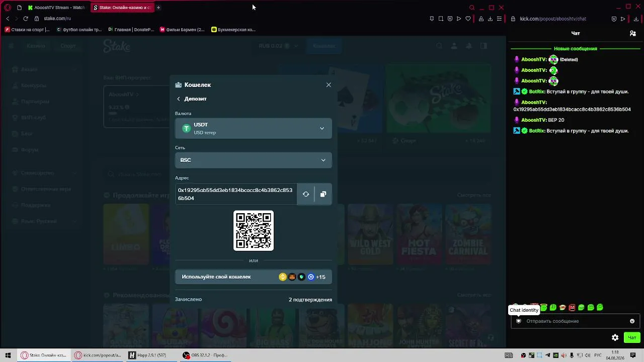Open downloads in the Stake browser window
Image resolution: width=644 pixels, height=362 pixels.
point(490,19)
